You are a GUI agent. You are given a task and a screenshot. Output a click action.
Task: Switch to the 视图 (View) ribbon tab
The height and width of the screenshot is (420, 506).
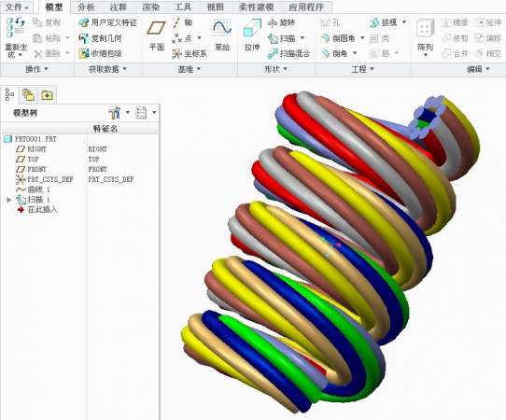[216, 7]
